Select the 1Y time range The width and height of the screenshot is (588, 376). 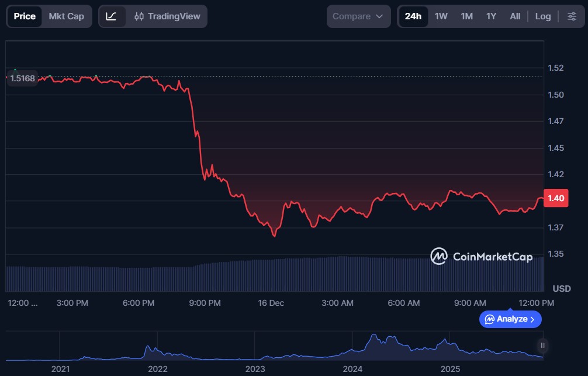click(x=491, y=16)
